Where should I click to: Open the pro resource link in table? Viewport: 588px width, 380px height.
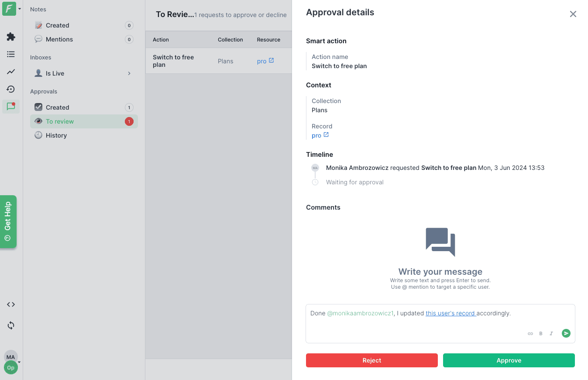tap(261, 62)
